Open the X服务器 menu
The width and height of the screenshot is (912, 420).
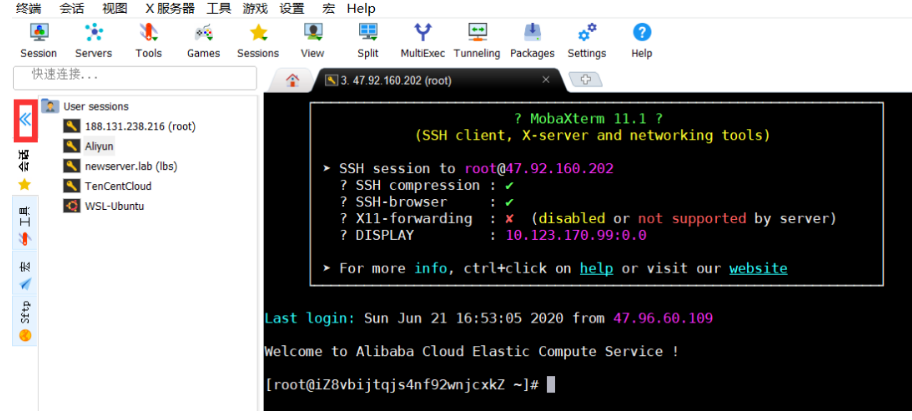168,8
